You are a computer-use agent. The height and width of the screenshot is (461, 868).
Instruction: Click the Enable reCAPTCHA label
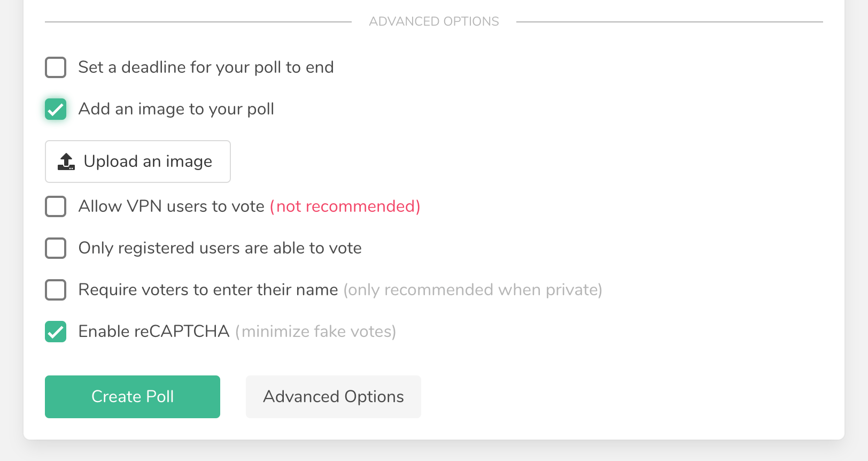(154, 332)
